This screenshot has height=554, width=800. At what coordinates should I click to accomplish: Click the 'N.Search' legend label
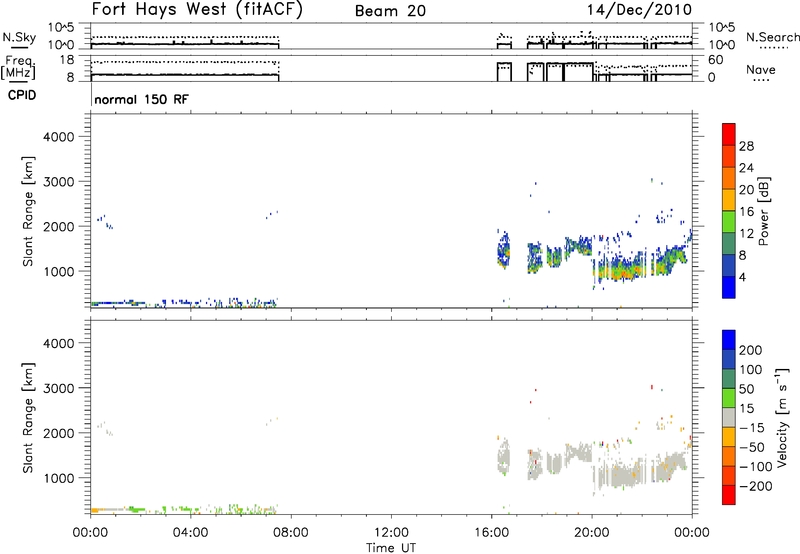pyautogui.click(x=773, y=37)
